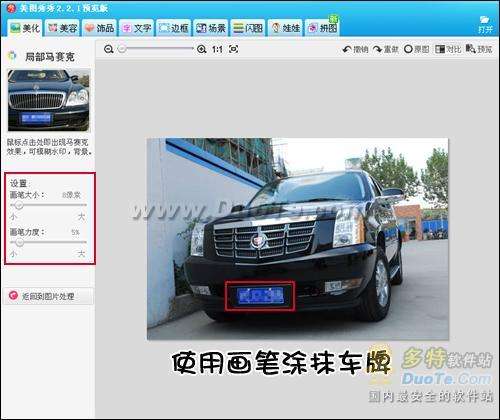Adjust the 画笔大小 slider handle
The width and height of the screenshot is (500, 420).
click(19, 205)
